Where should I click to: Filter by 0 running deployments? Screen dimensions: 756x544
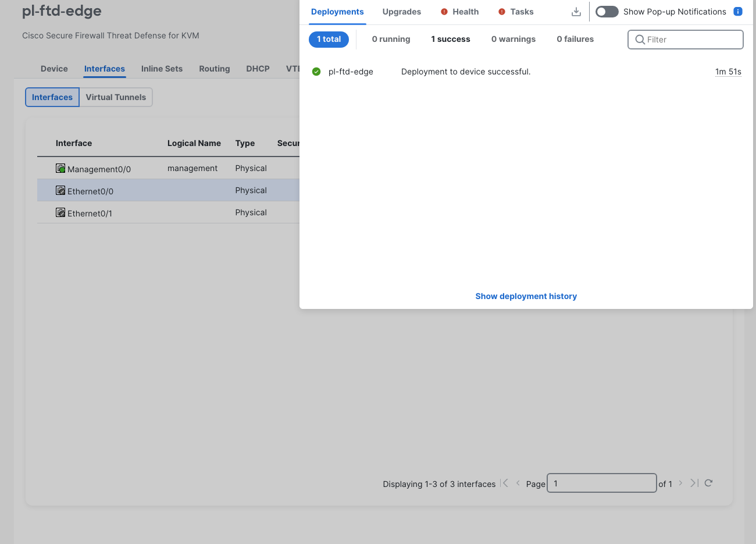391,39
